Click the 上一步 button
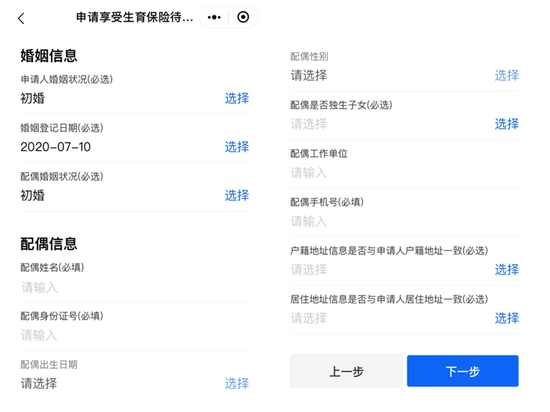550x412 pixels. 346,371
